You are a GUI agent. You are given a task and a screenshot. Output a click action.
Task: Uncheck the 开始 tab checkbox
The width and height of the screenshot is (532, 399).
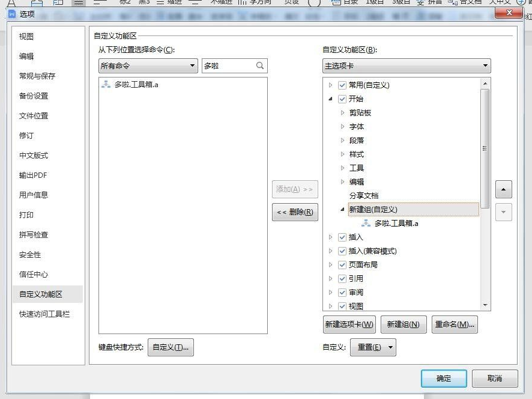(342, 99)
